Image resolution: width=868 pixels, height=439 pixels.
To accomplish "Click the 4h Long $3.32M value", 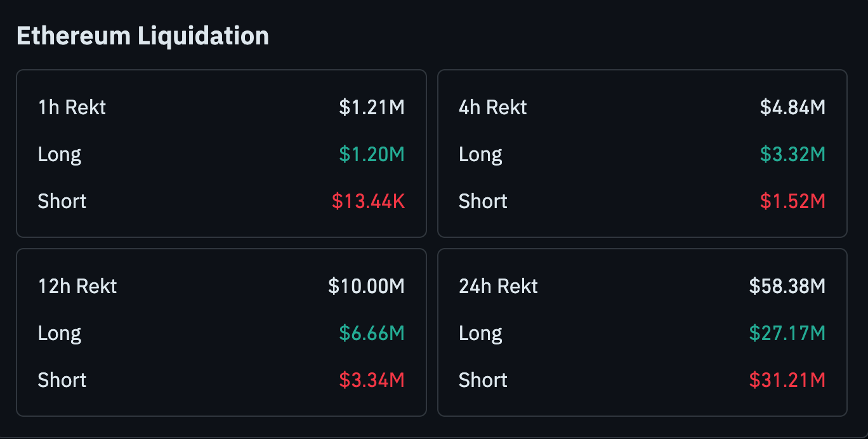I will pos(792,154).
